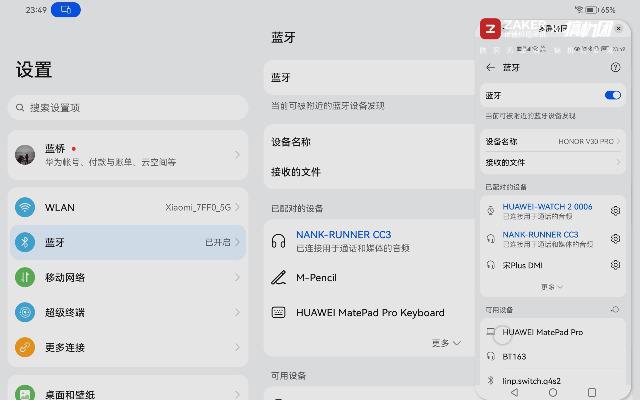Select NANK-RUNNER CC3 in phone window
Screen dimensions: 640x400
pos(547,238)
